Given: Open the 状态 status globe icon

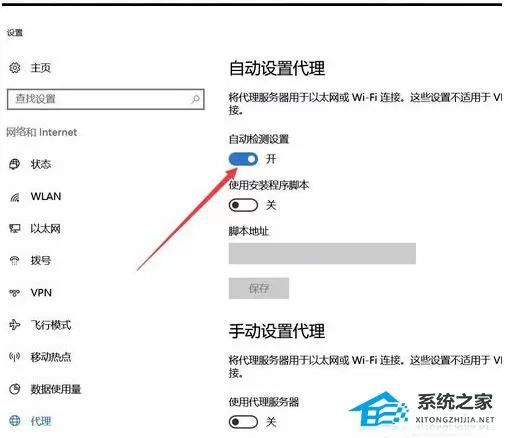Looking at the screenshot, I should [15, 164].
